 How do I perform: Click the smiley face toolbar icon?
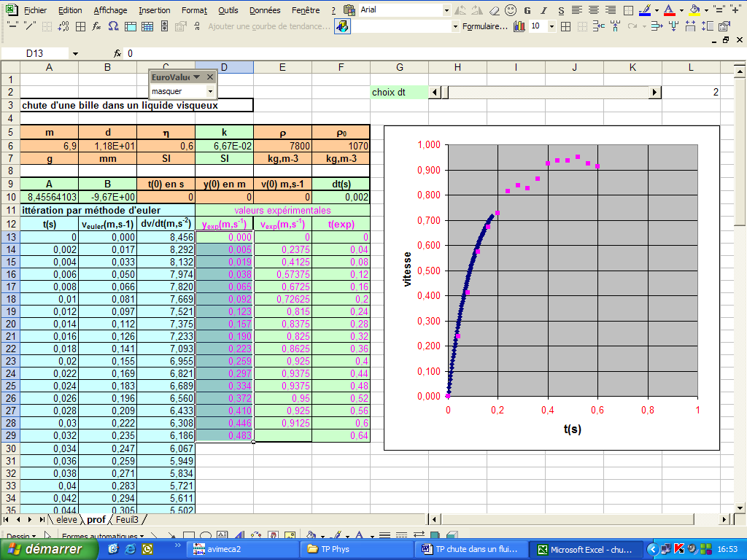point(510,11)
